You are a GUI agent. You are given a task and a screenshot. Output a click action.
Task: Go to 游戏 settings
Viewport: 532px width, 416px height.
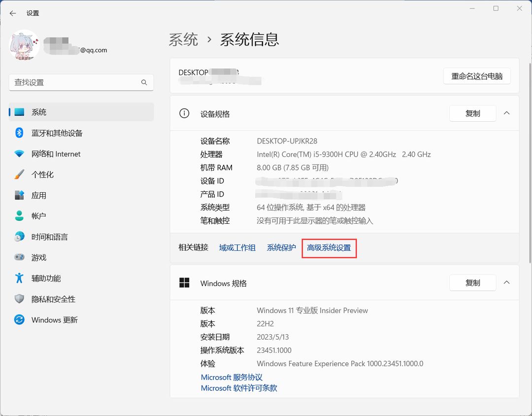tap(81, 257)
